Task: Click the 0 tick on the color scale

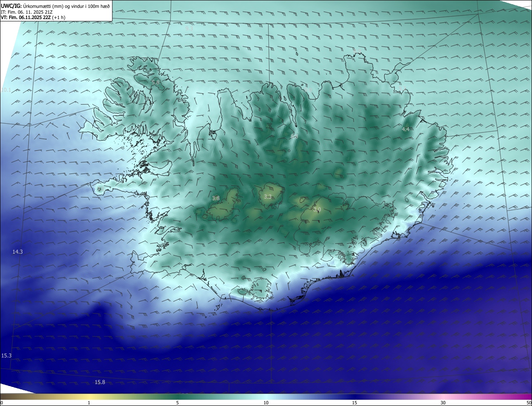Action: point(2,403)
